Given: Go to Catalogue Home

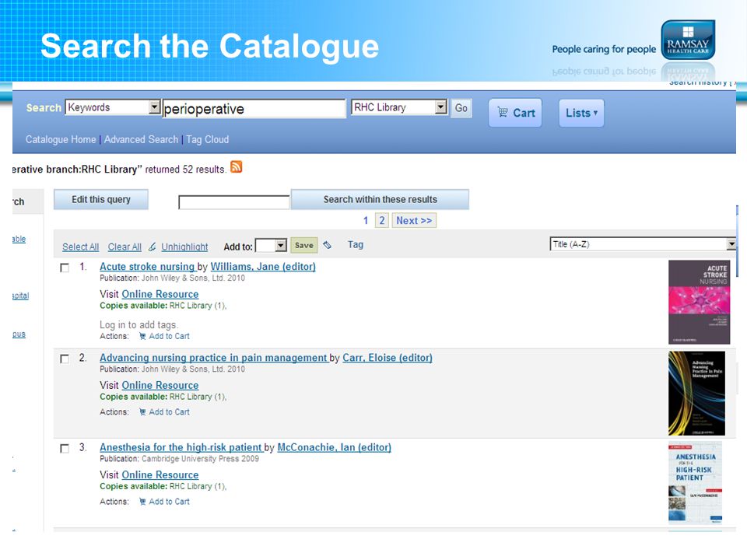Looking at the screenshot, I should pos(61,139).
